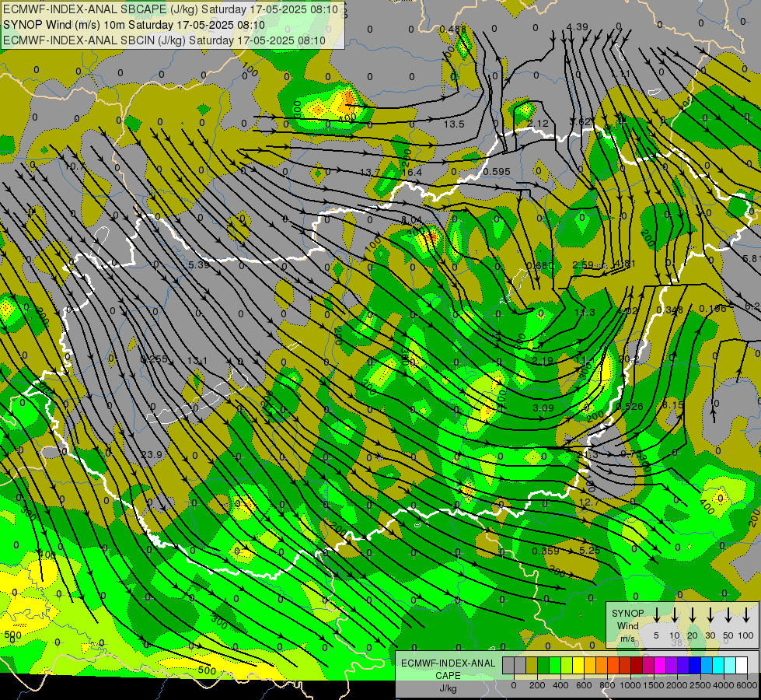Click the 800 tick label on legend
The height and width of the screenshot is (700, 761).
coord(607,685)
